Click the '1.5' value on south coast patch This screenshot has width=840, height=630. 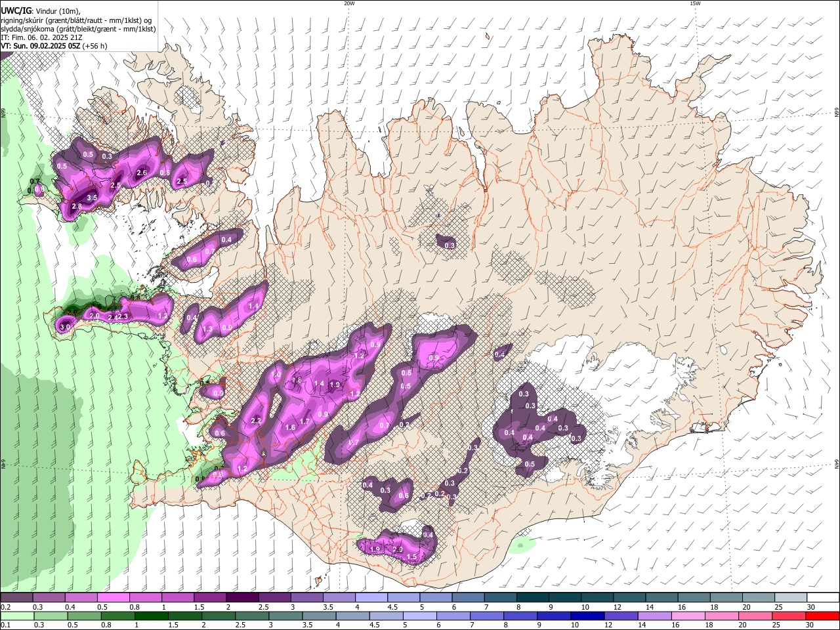[x=412, y=556]
